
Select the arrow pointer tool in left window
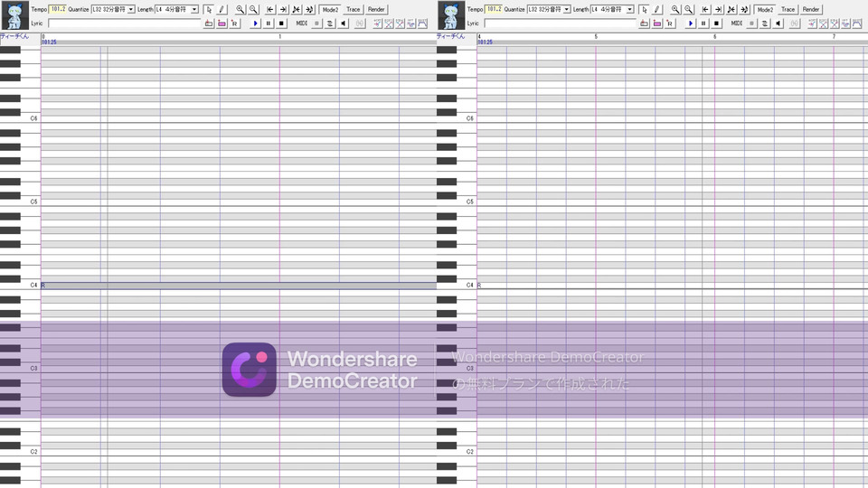tap(209, 9)
